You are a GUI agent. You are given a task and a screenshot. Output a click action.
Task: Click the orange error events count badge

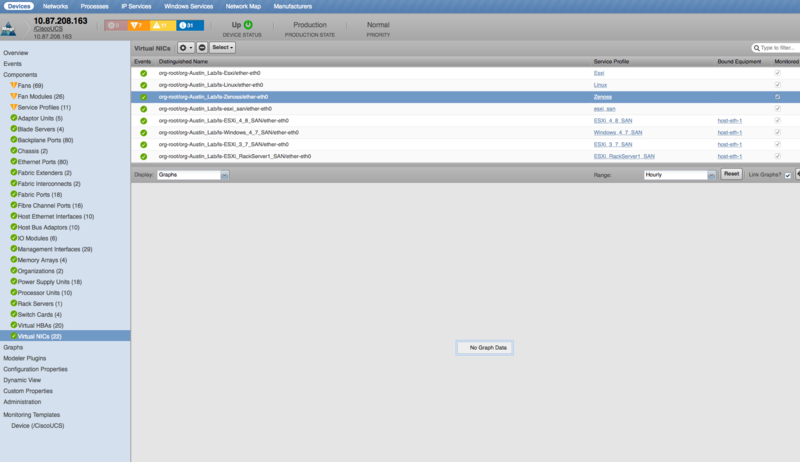pyautogui.click(x=138, y=25)
